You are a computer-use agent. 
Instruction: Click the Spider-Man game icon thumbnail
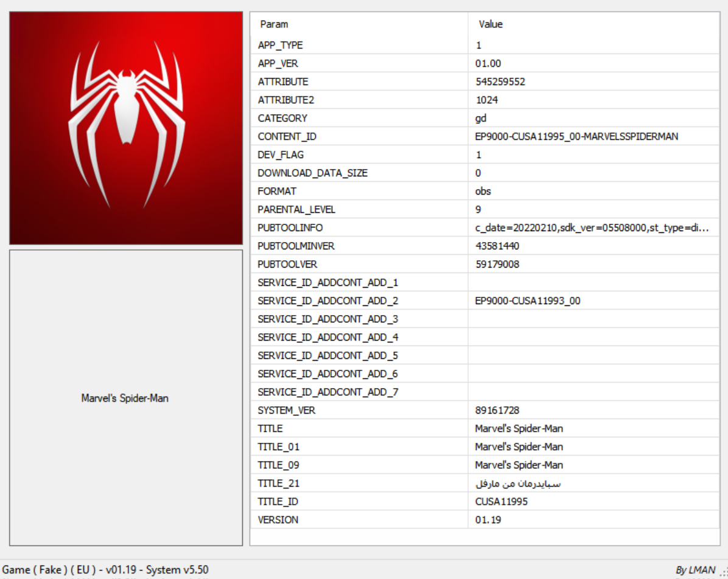(x=126, y=128)
